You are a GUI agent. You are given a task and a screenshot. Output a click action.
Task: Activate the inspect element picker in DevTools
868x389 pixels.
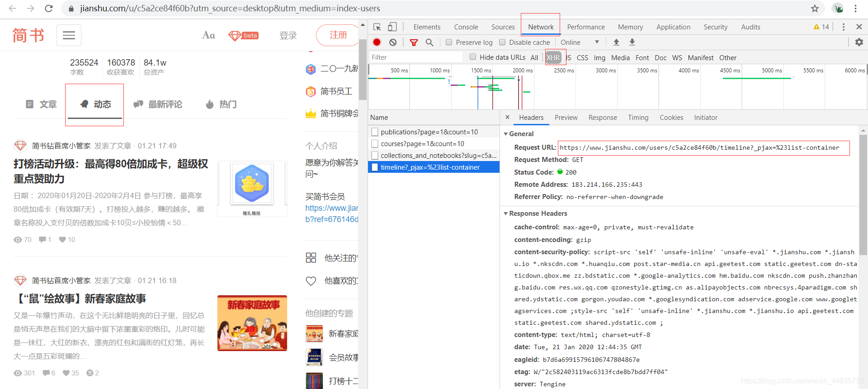(377, 27)
